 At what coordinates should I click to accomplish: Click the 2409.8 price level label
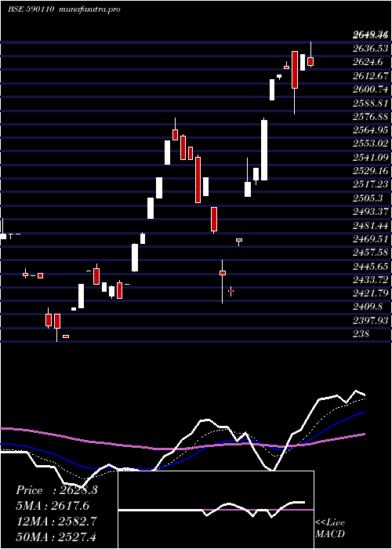pos(368,307)
